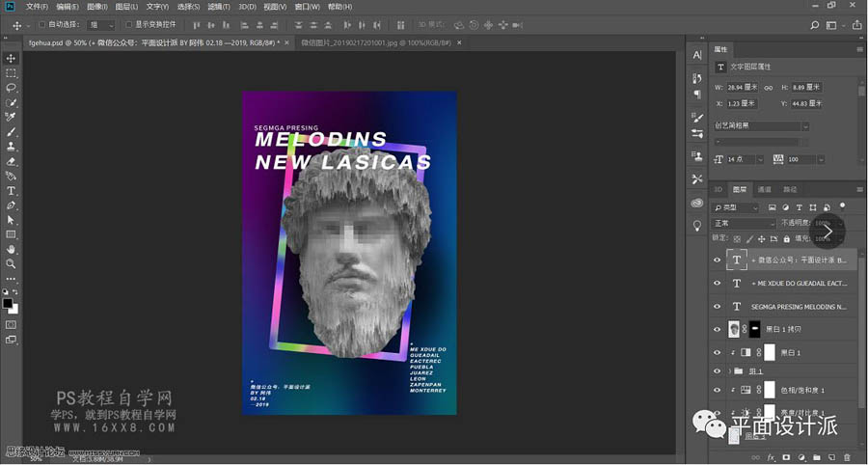
Task: Select the Path Selection arrow tool
Action: click(11, 220)
